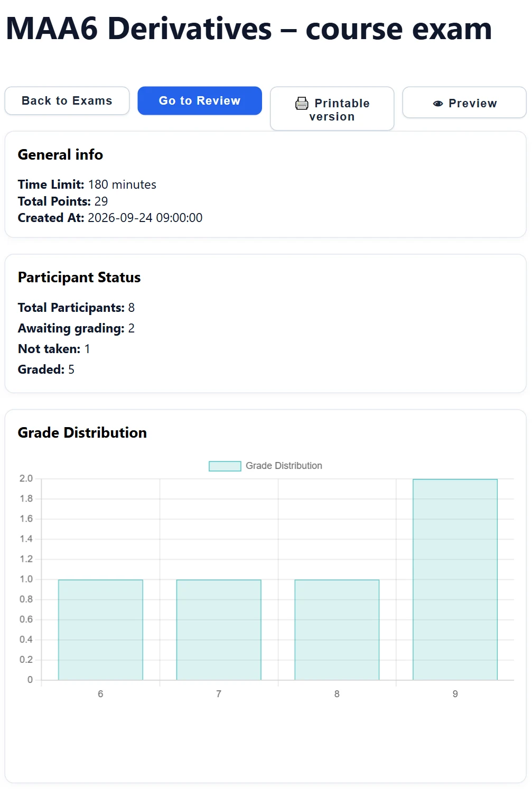Toggle the Grade Distribution legend swatch
The image size is (532, 804).
point(225,466)
